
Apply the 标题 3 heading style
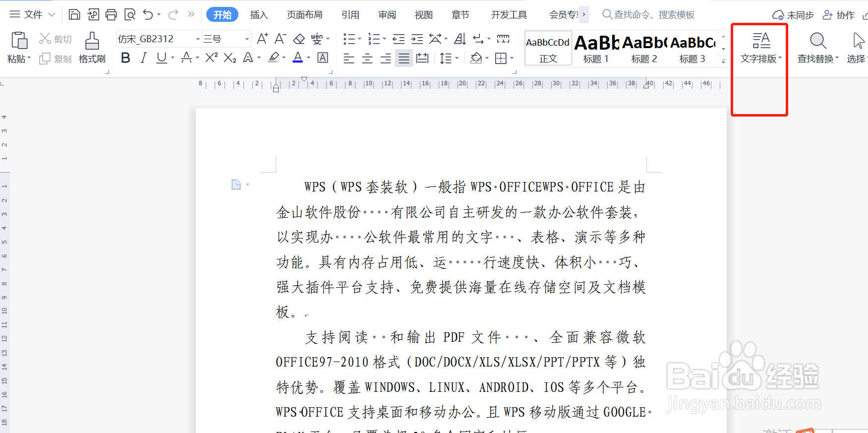[692, 48]
